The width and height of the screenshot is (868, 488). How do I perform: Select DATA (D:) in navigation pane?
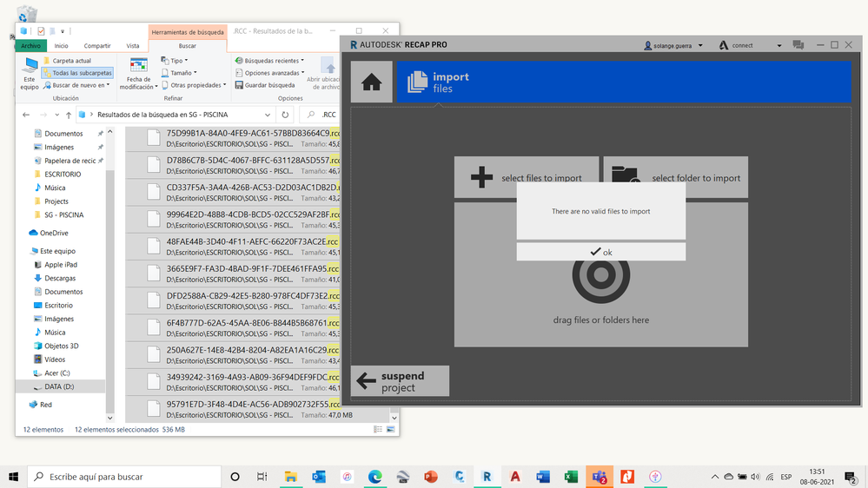point(60,386)
